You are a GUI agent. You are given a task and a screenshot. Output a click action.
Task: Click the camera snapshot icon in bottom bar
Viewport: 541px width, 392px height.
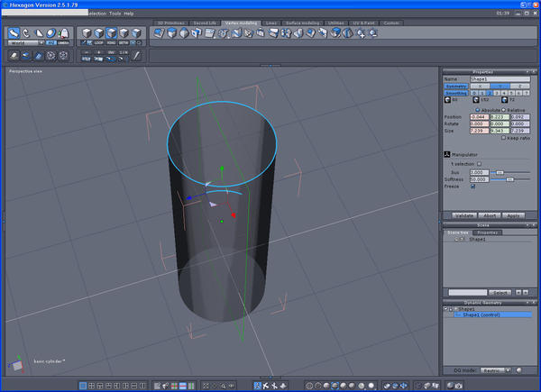459,386
